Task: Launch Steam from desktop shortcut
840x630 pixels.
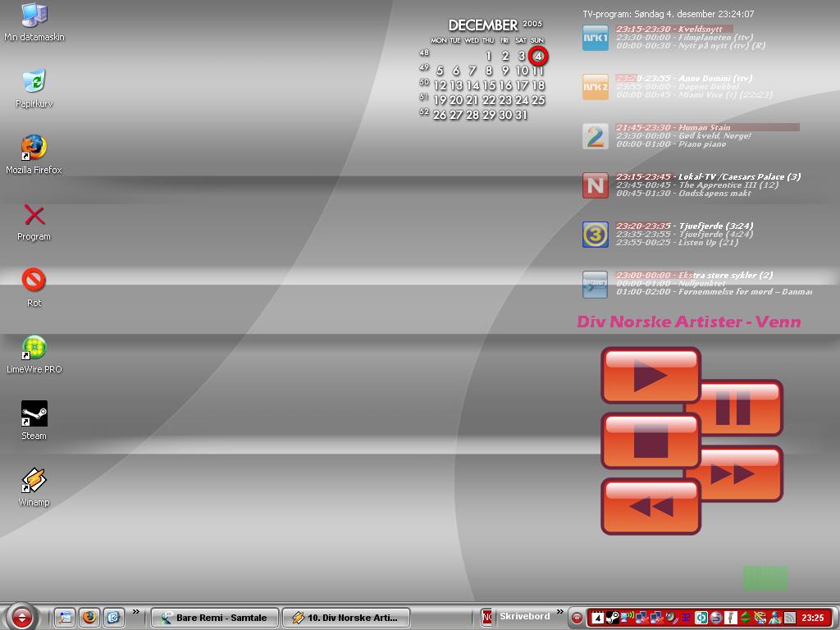Action: click(34, 421)
